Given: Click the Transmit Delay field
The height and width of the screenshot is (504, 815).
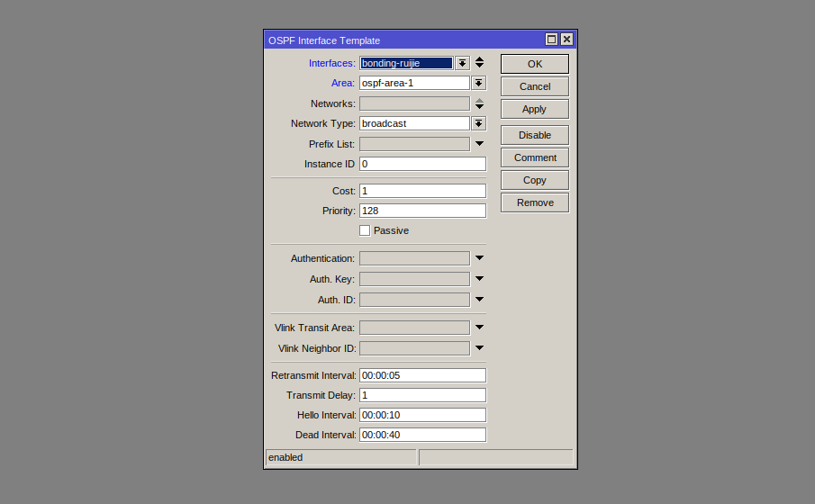Looking at the screenshot, I should pos(422,395).
